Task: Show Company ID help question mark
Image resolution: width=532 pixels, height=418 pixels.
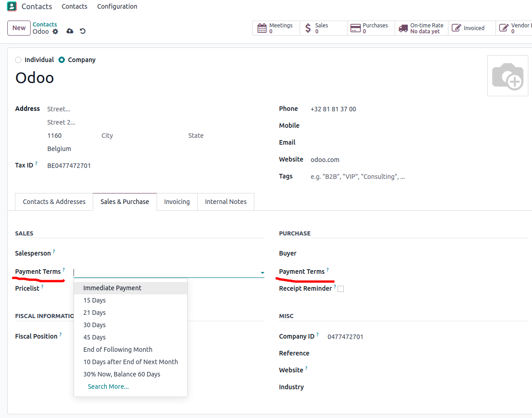Action: 317,334
